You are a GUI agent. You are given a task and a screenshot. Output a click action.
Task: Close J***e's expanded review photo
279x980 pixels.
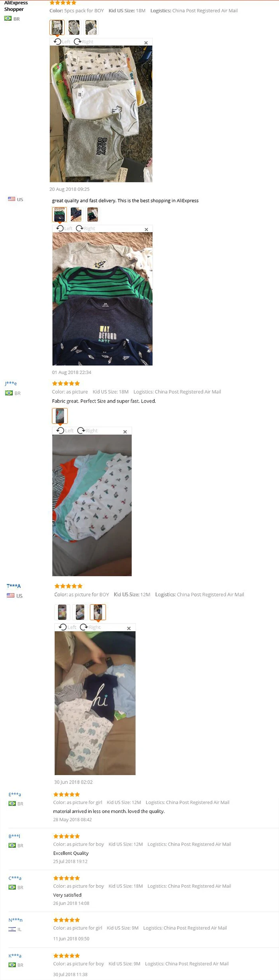coord(125,432)
